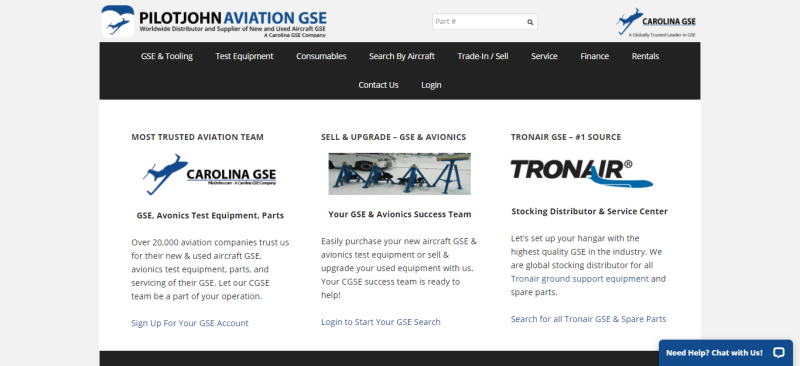Click the Contact Us menu item
This screenshot has height=366, width=800.
[379, 85]
